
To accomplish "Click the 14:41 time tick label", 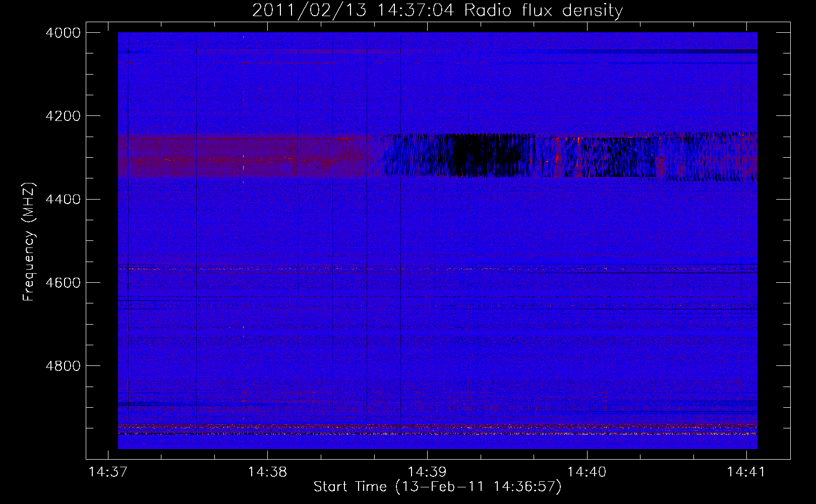I will pyautogui.click(x=746, y=472).
